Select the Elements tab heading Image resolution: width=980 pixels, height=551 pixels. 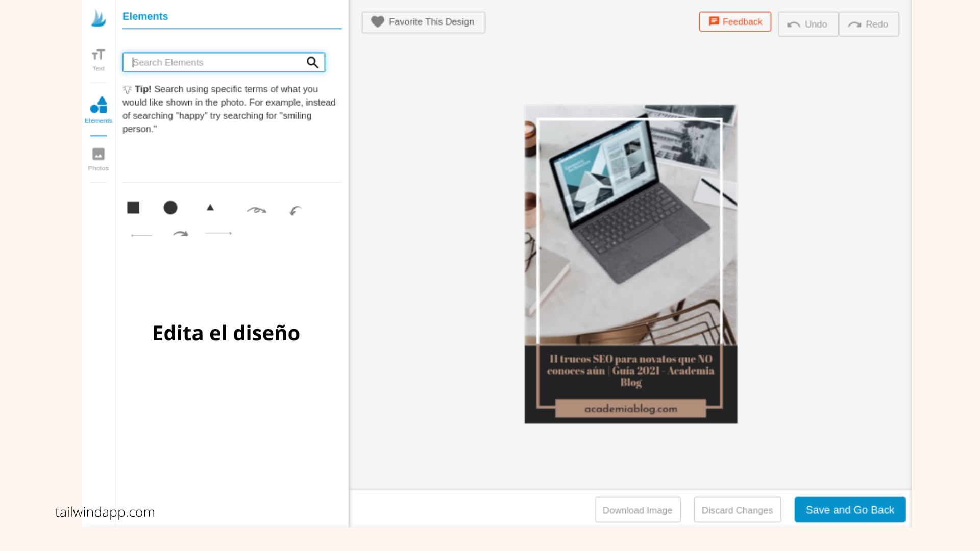pyautogui.click(x=145, y=16)
